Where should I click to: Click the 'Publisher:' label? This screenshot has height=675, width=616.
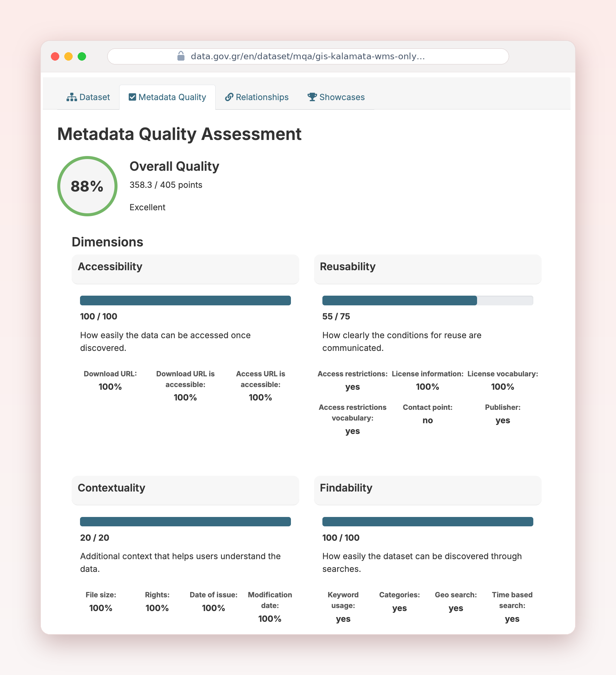503,407
